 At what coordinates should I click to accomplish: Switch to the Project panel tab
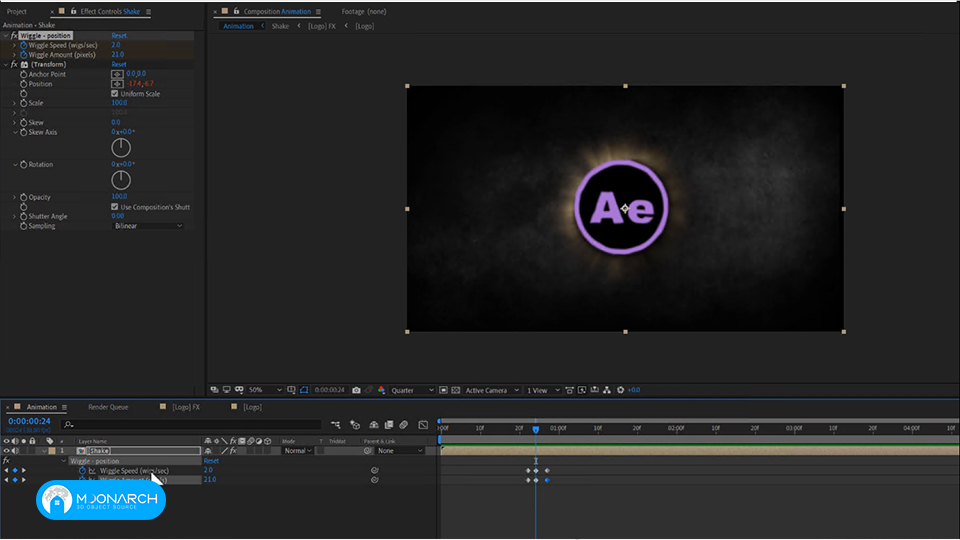click(17, 12)
